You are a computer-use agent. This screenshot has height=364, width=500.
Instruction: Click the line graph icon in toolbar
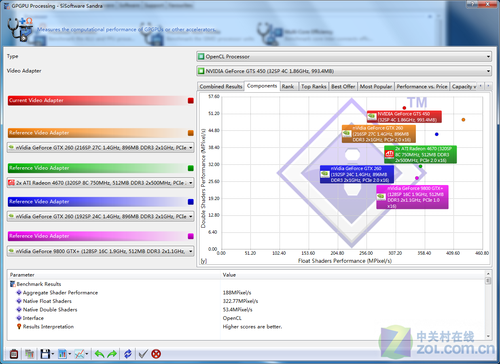(80, 353)
